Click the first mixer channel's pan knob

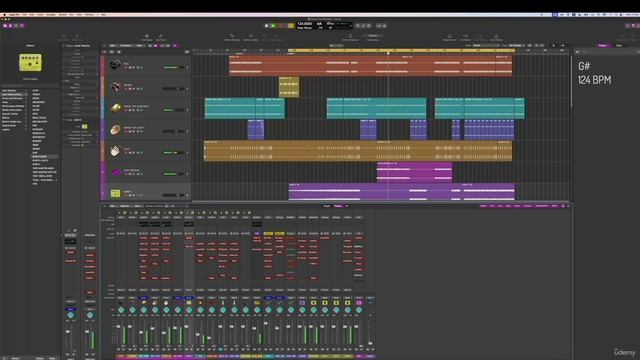[121, 310]
